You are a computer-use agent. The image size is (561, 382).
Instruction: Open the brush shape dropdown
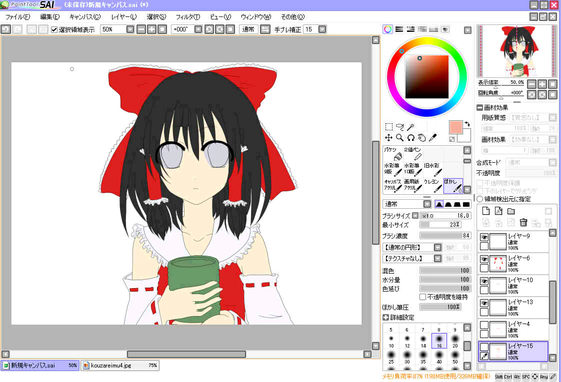pyautogui.click(x=438, y=247)
